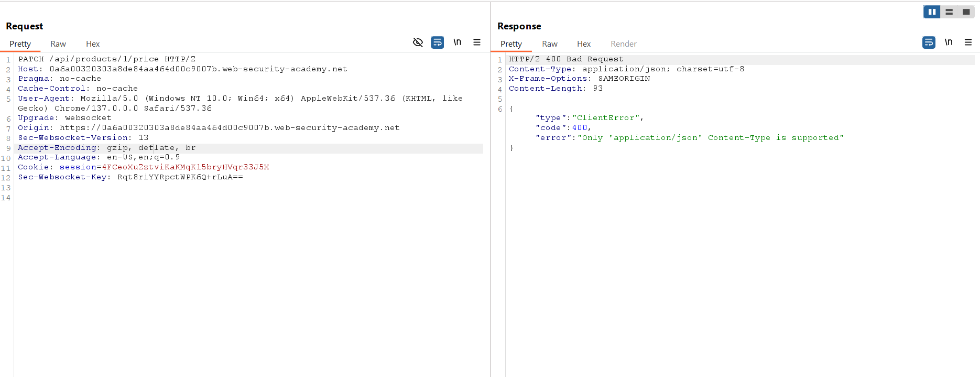
Task: Select side-by-side layout icon
Action: pos(932,12)
